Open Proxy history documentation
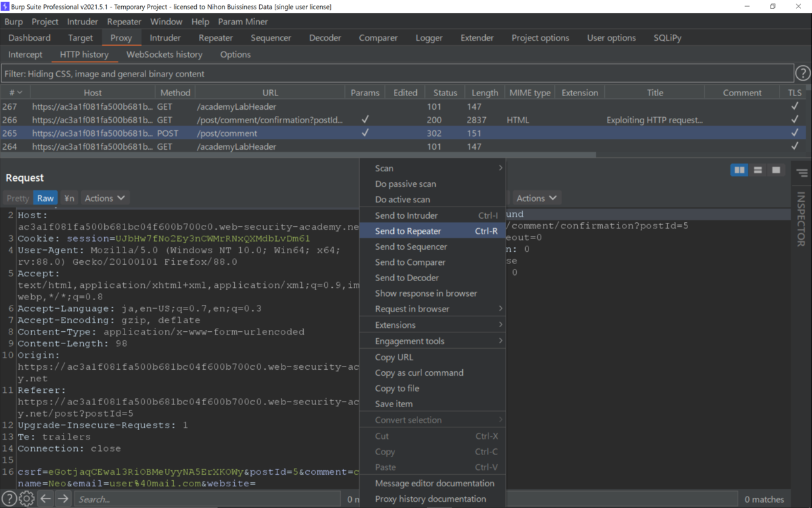This screenshot has width=812, height=508. (433, 499)
